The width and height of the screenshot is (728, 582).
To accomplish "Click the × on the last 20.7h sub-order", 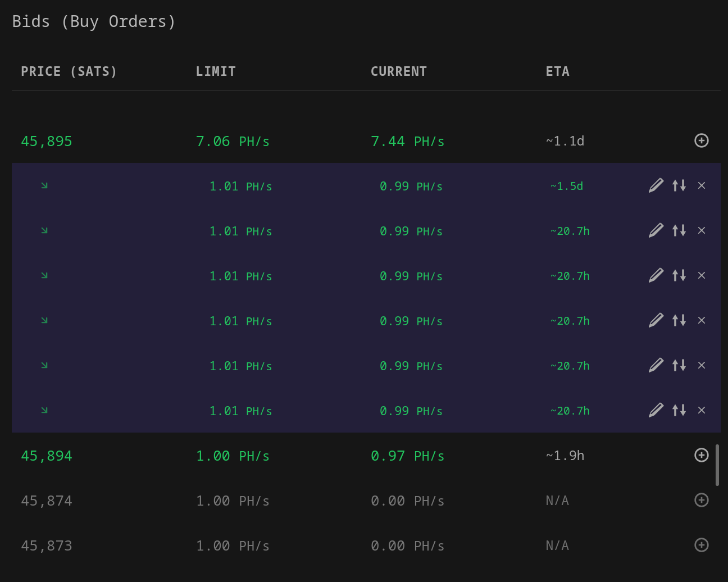I will click(702, 410).
